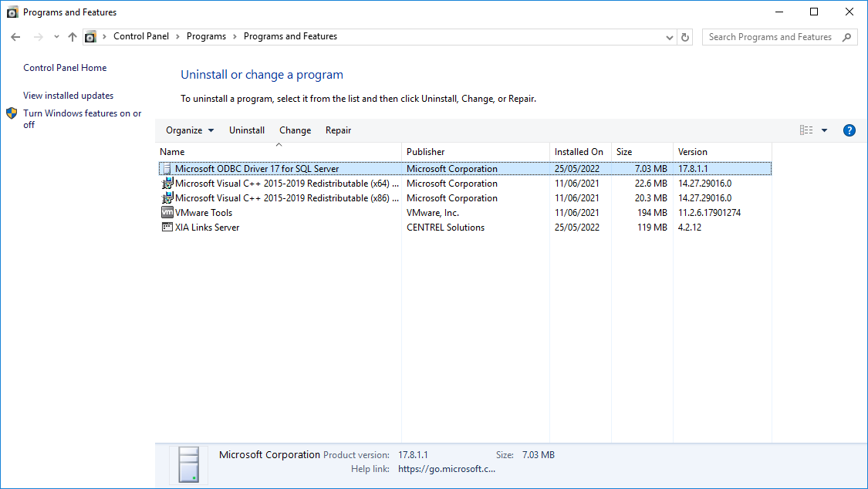Screen dimensions: 868x489
Task: Minimize the Programs and Features window
Action: pos(779,12)
